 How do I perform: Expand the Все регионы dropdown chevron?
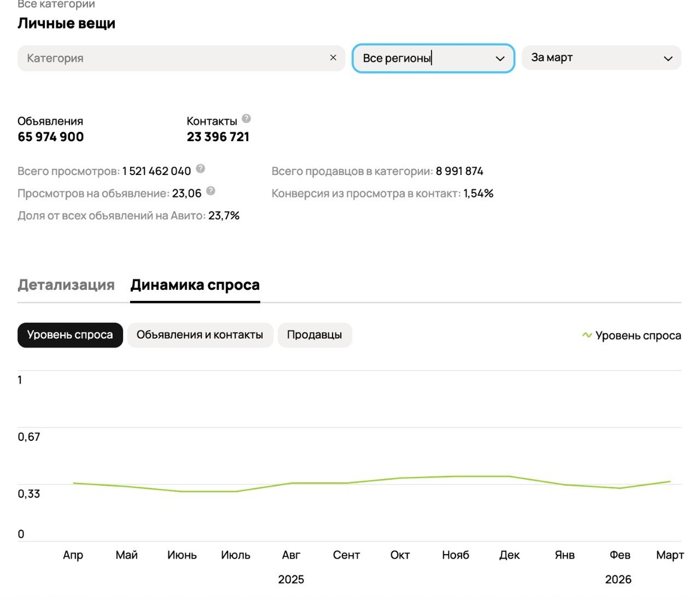tap(500, 58)
